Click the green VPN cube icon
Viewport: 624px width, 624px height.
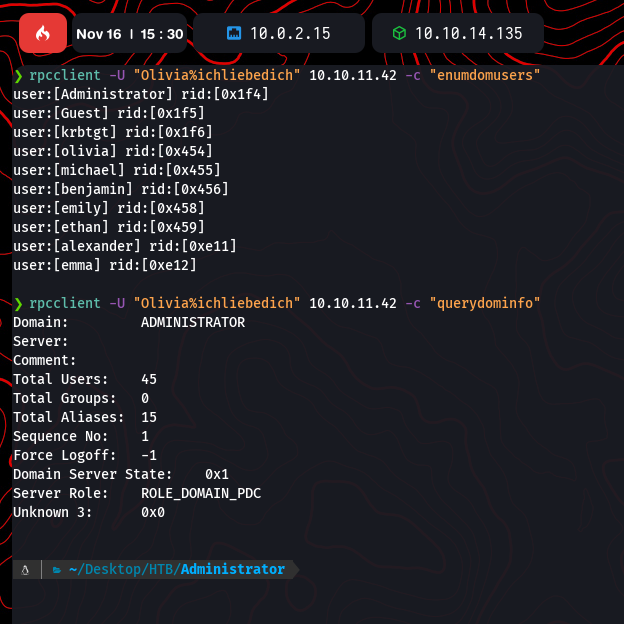[399, 33]
